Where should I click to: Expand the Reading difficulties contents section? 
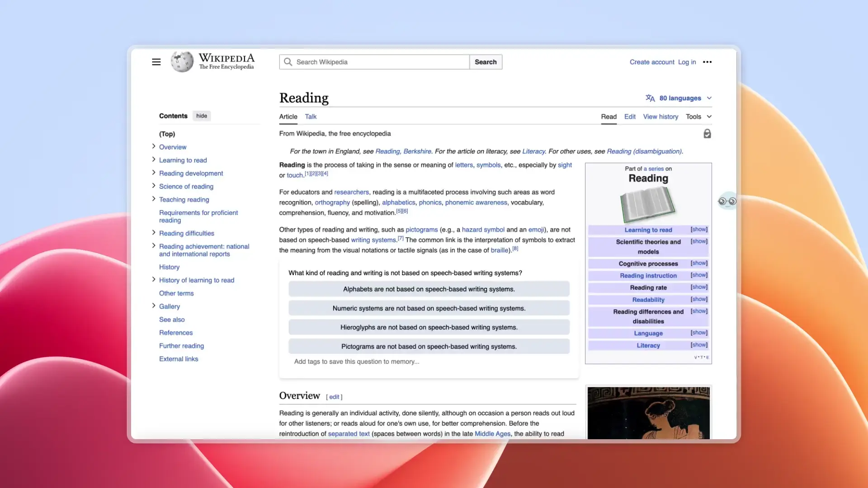pyautogui.click(x=154, y=233)
